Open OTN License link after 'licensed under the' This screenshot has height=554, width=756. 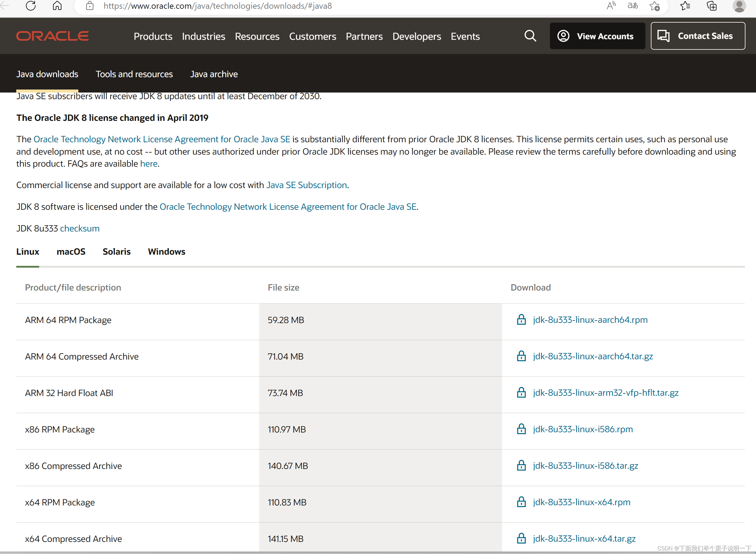[288, 207]
